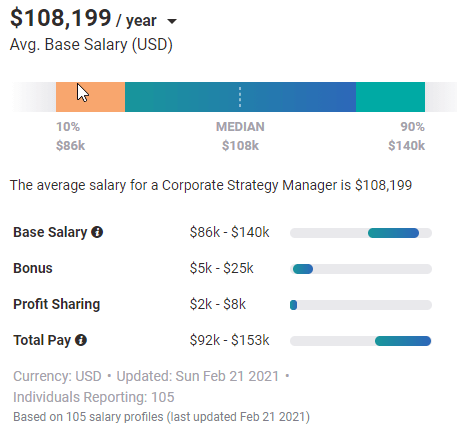
Task: Click the 10% $86k label
Action: (71, 136)
